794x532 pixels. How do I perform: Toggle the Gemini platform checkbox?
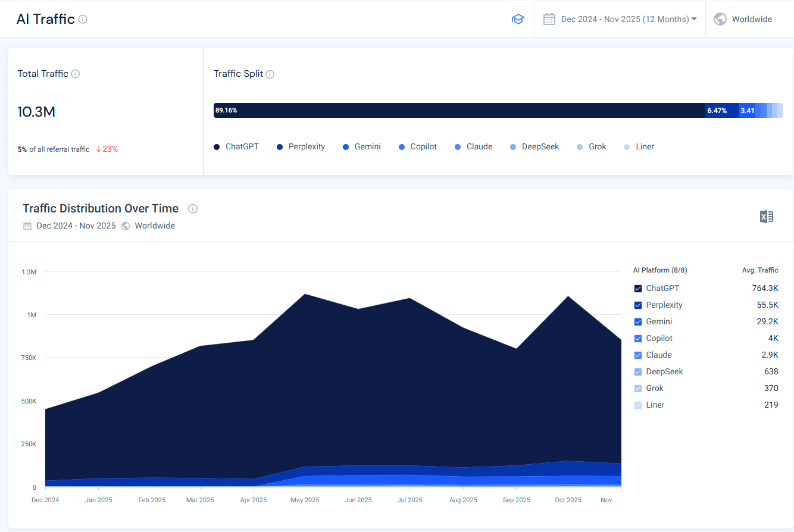(638, 322)
